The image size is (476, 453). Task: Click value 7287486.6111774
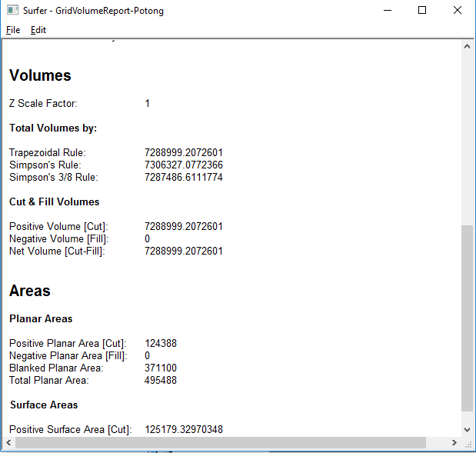[x=184, y=177]
